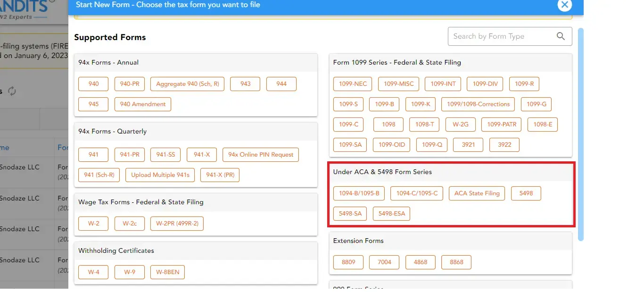644x292 pixels.
Task: Choose the W-9 form
Action: (x=130, y=272)
